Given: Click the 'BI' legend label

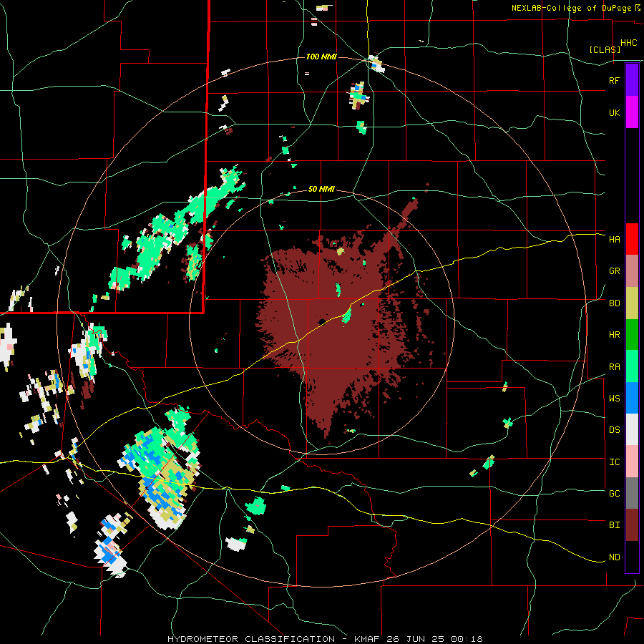Looking at the screenshot, I should coord(614,525).
